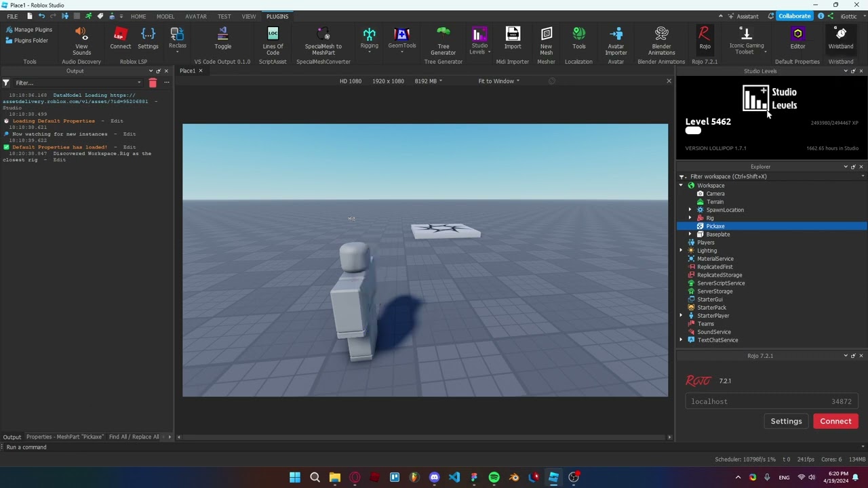868x488 pixels.
Task: Switch to the VIEW ribbon tab
Action: 249,16
